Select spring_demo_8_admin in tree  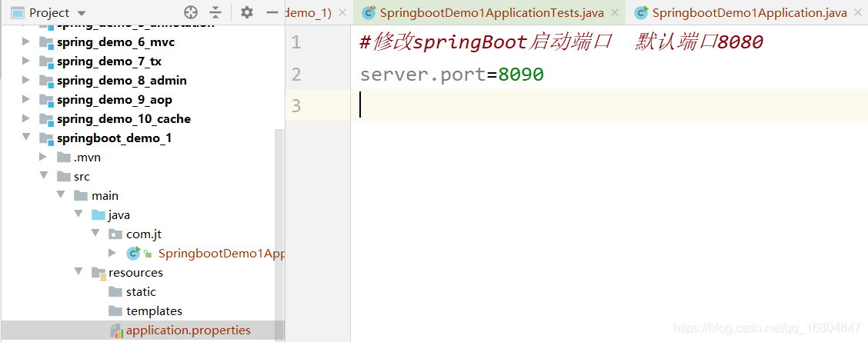(122, 81)
